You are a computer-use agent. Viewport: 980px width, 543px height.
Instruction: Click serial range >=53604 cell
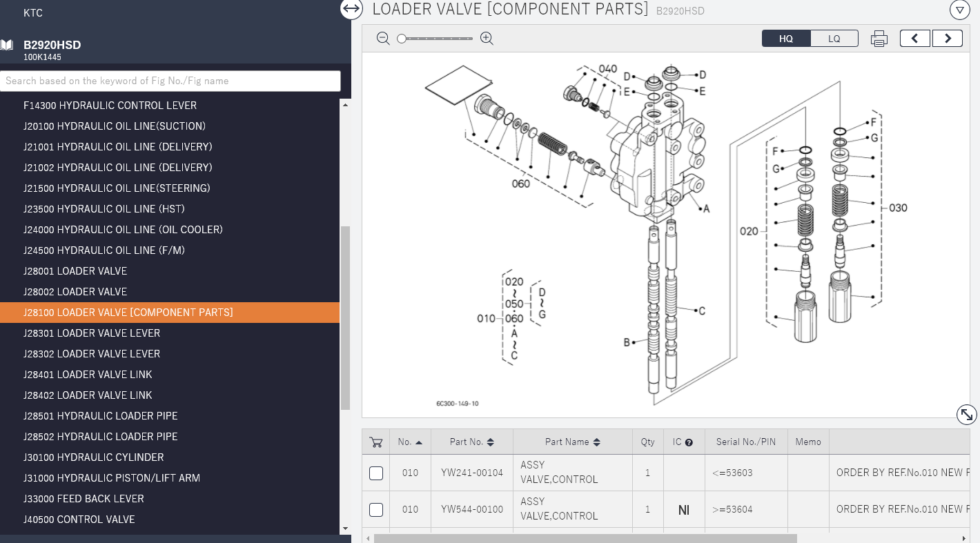point(746,509)
